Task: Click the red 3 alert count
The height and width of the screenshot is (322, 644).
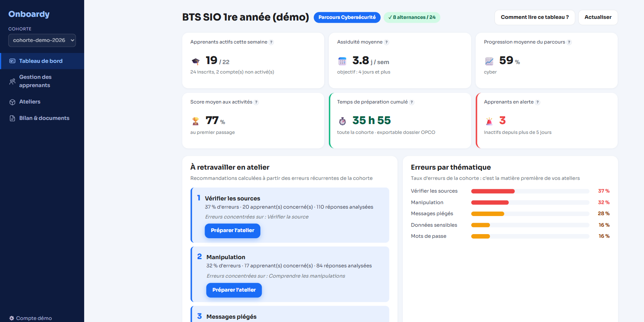Action: [502, 121]
